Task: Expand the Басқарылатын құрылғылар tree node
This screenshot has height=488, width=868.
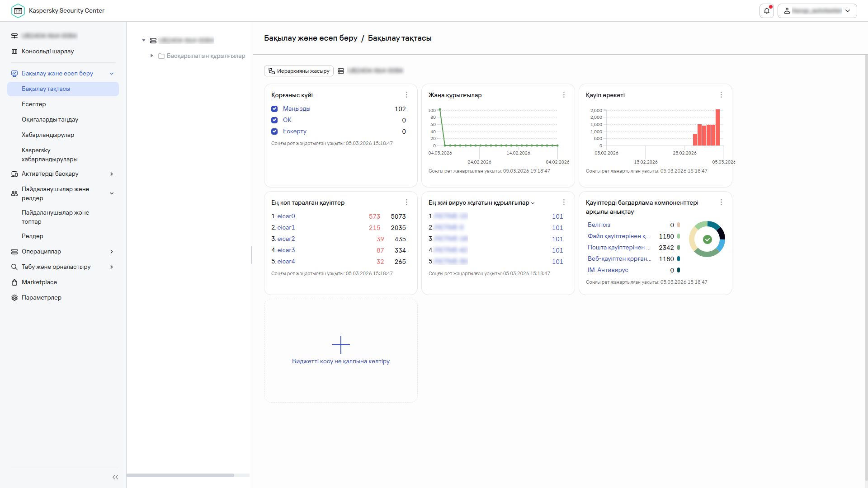Action: point(152,56)
